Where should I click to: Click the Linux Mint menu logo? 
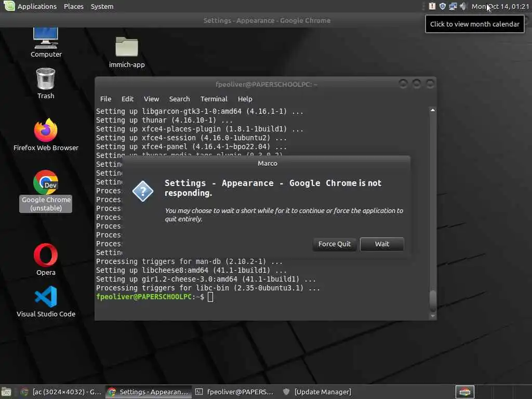click(x=9, y=6)
